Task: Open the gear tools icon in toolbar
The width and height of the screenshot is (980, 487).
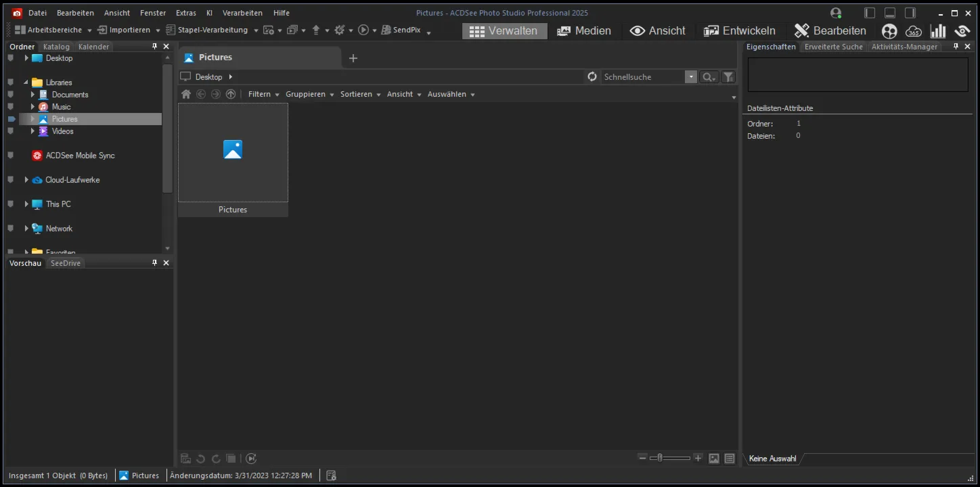Action: [x=340, y=30]
